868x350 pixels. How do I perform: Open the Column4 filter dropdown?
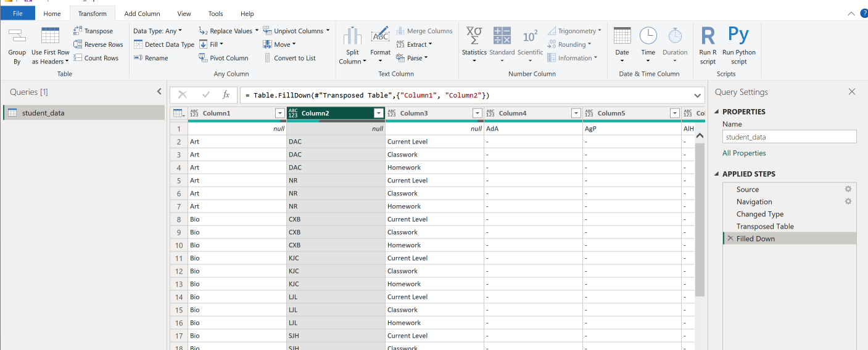pos(576,113)
